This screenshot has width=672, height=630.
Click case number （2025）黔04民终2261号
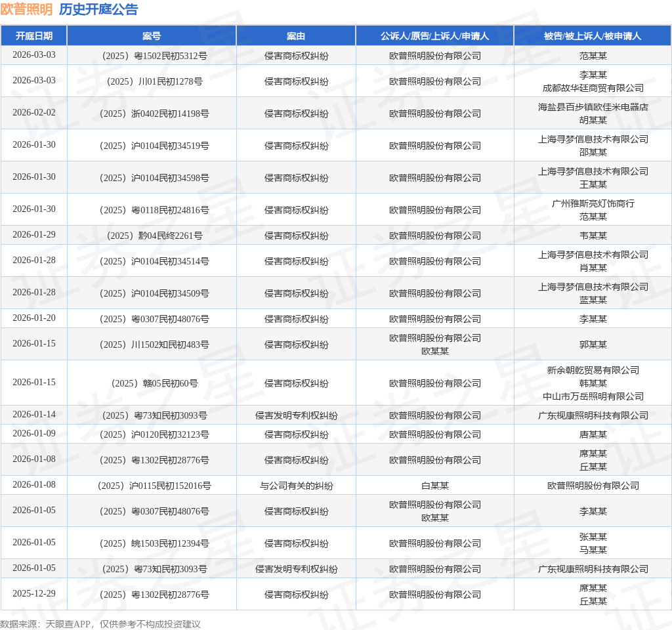pos(155,236)
